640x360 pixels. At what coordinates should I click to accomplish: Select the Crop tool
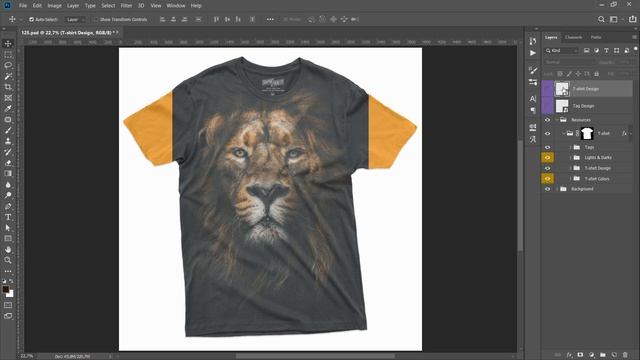coord(8,87)
